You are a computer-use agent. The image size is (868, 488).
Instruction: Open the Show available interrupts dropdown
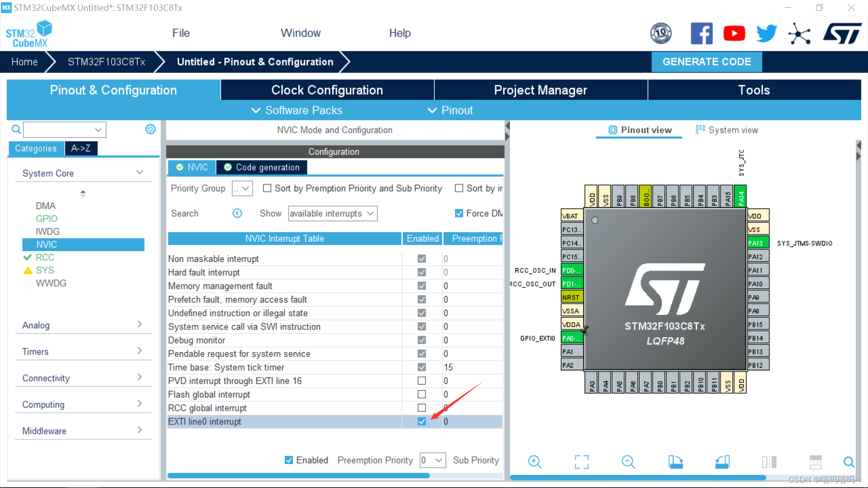click(333, 213)
